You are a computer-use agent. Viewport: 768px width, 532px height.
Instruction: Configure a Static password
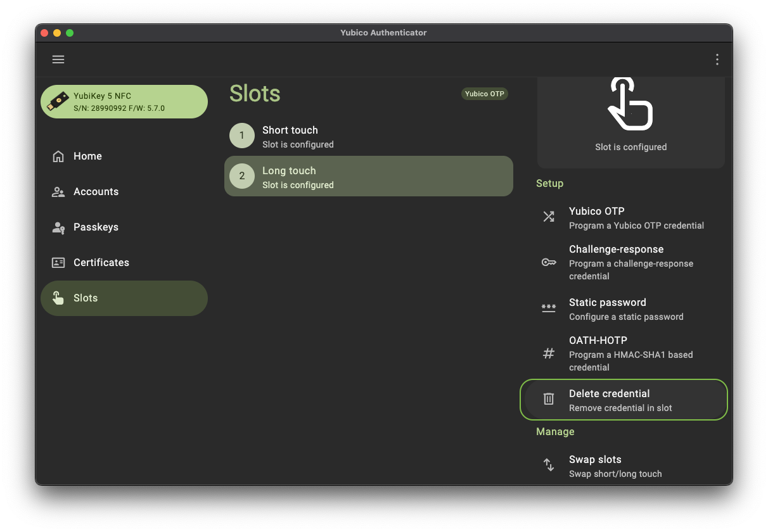(624, 308)
